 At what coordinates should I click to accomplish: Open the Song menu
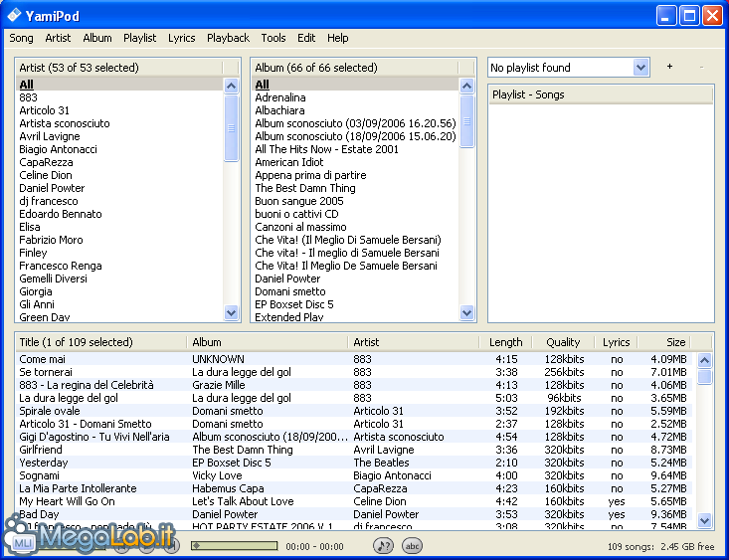coord(22,38)
